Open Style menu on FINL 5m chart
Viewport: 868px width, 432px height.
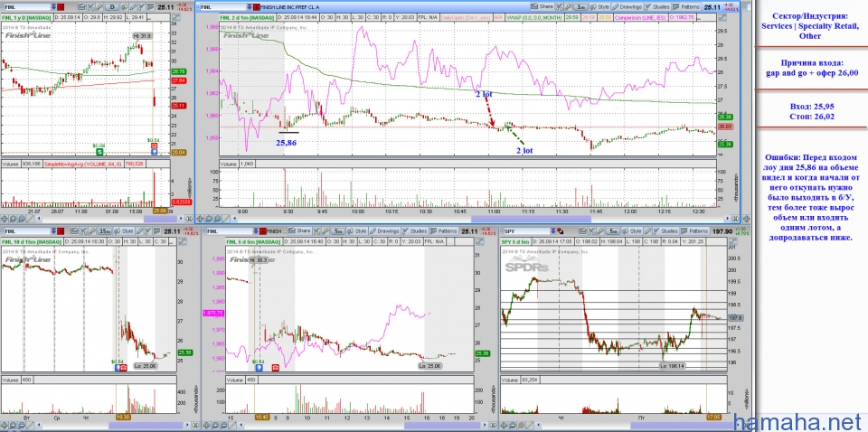point(357,231)
